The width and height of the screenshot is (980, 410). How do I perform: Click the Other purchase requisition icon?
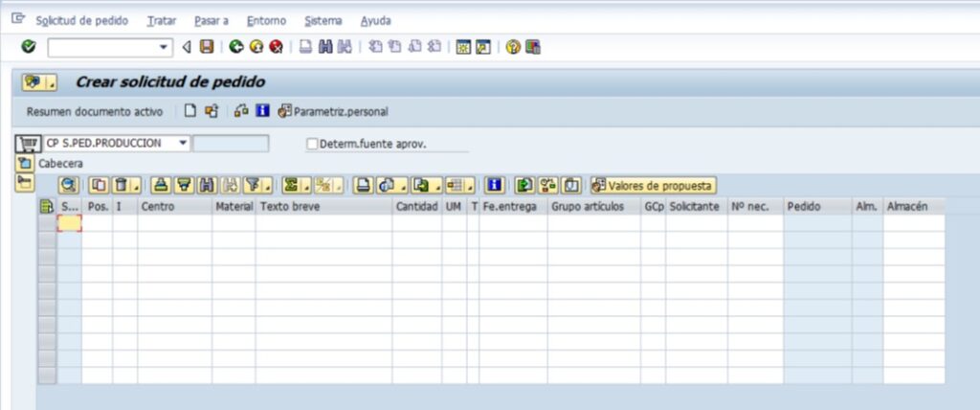(x=212, y=111)
